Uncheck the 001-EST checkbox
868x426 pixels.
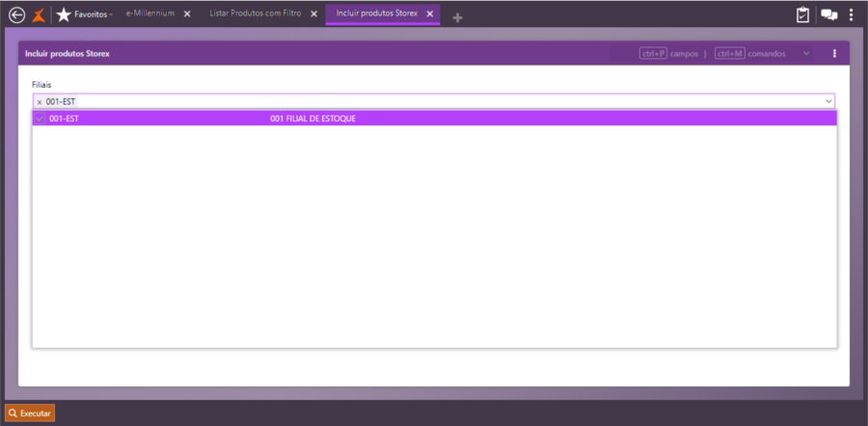(x=40, y=119)
